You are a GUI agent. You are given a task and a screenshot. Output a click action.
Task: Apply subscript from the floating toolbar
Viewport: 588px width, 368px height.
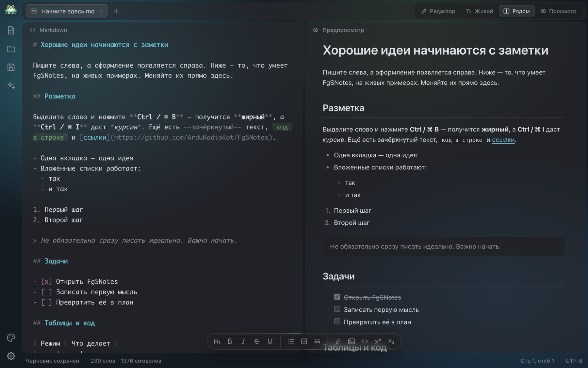391,341
